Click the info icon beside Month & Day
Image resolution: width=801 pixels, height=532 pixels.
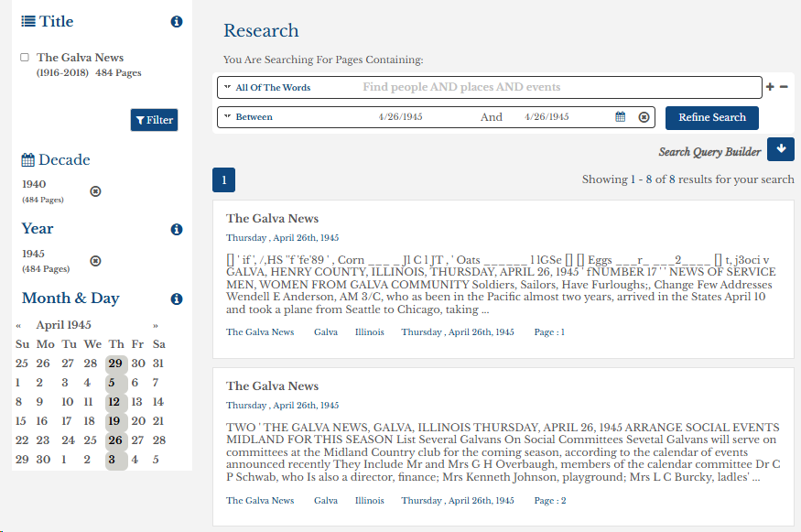point(177,299)
